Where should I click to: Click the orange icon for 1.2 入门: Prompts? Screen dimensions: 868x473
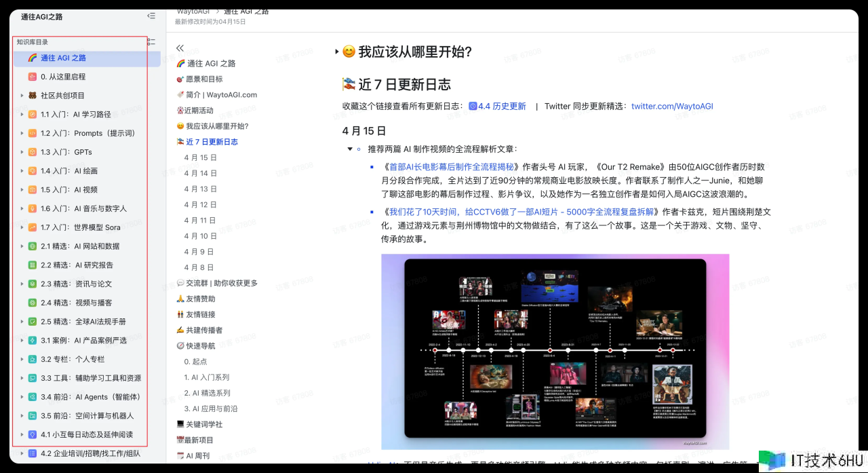tap(32, 133)
